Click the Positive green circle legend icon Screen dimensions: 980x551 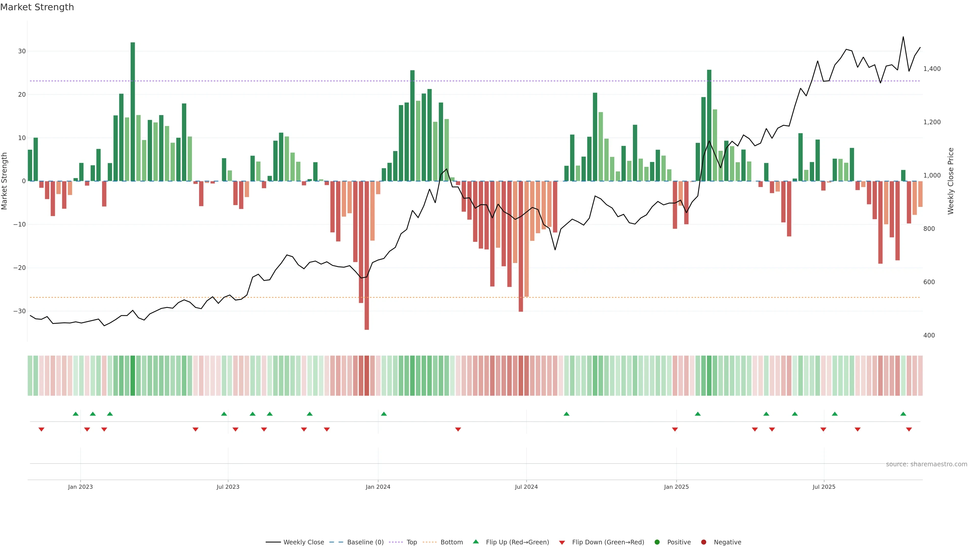pos(657,542)
